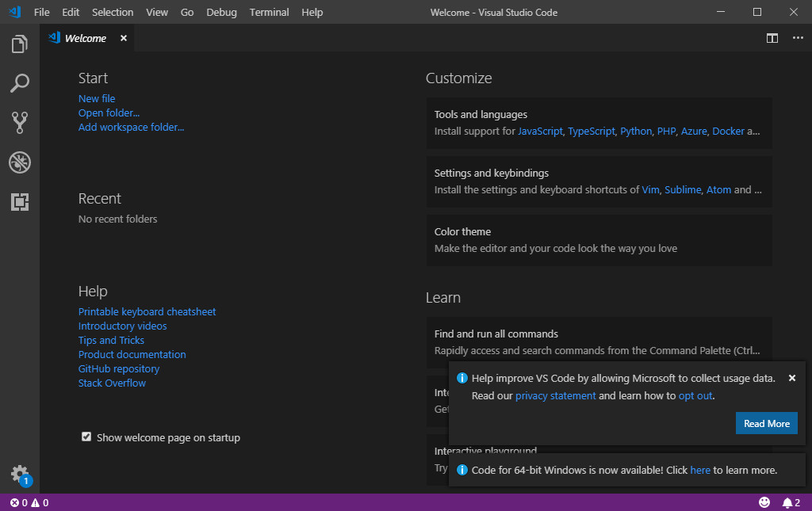This screenshot has width=812, height=511.
Task: Click the Azure support link
Action: (694, 132)
